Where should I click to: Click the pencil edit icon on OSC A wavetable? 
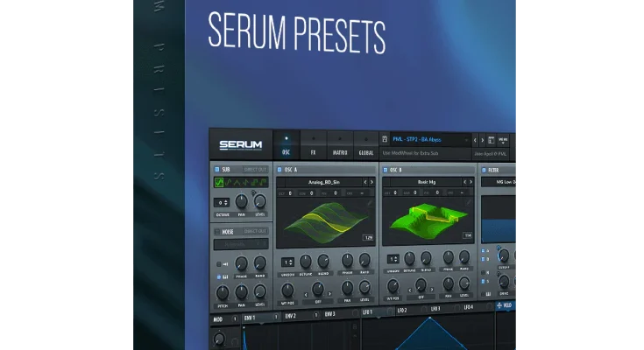(x=370, y=202)
